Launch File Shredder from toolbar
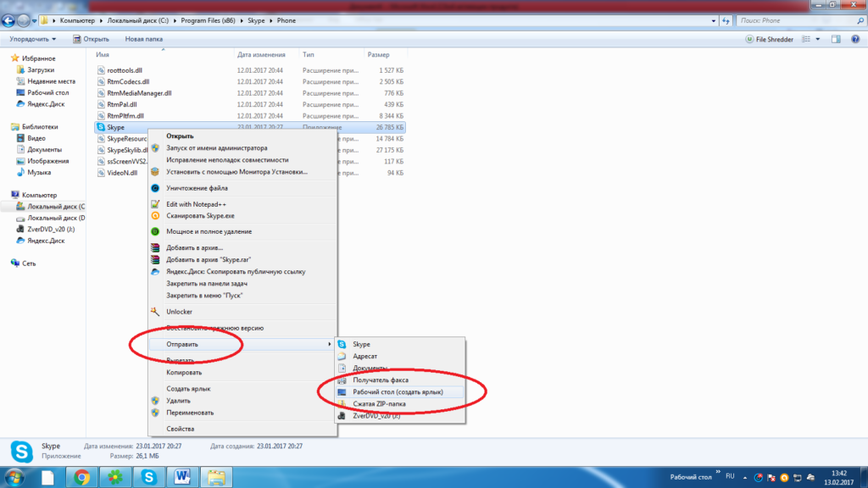Image resolution: width=868 pixels, height=488 pixels. tap(769, 39)
